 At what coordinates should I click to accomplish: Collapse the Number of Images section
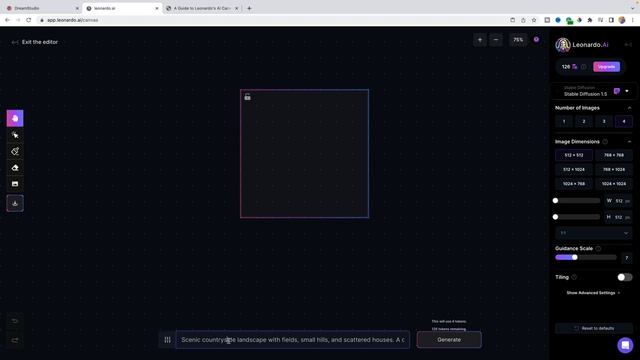point(629,108)
